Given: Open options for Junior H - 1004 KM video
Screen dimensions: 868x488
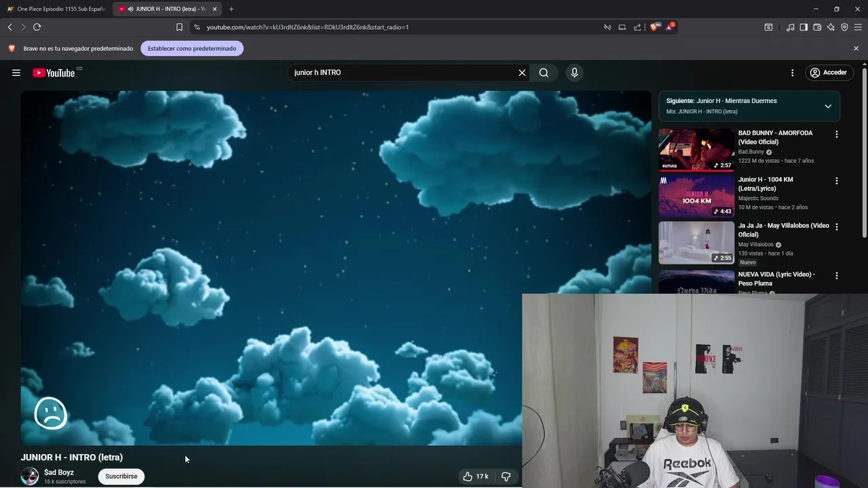Looking at the screenshot, I should [x=836, y=181].
